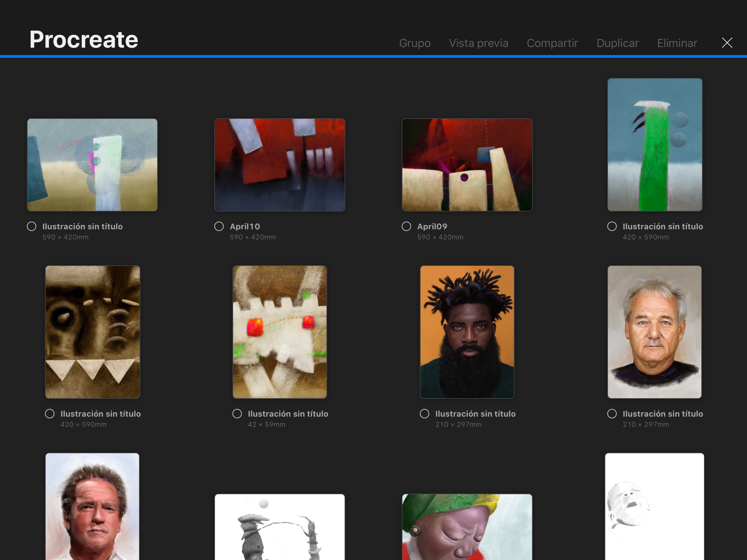Mark the bearded man portrait's selection circle
The height and width of the screenshot is (560, 747).
point(424,414)
